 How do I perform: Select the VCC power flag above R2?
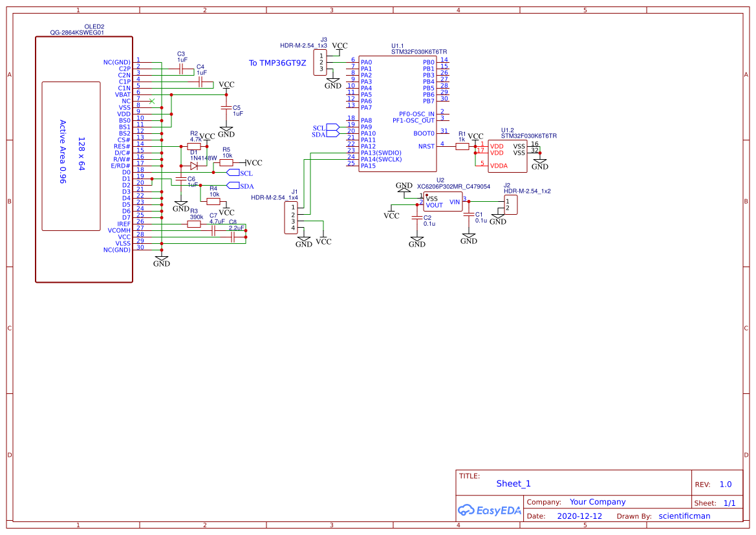[206, 136]
